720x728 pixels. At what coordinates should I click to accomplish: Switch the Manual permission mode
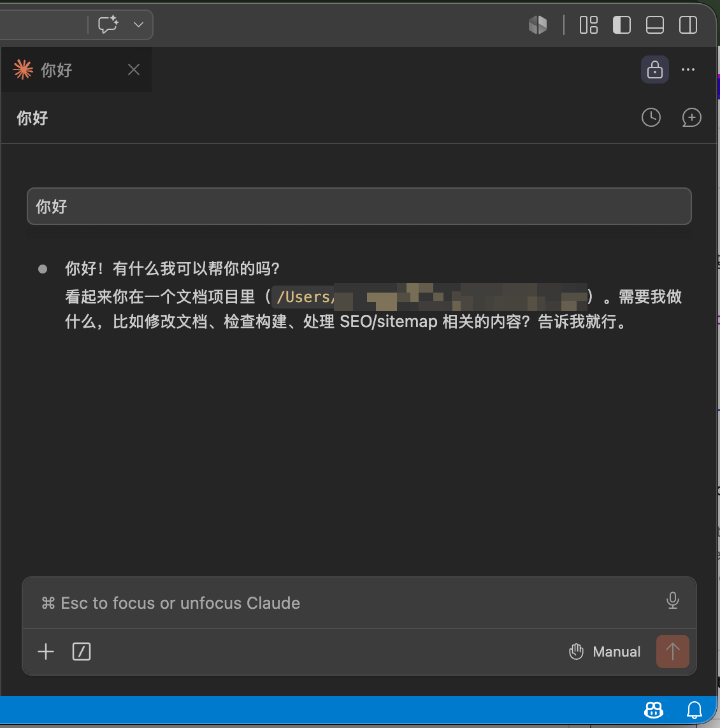click(x=605, y=652)
